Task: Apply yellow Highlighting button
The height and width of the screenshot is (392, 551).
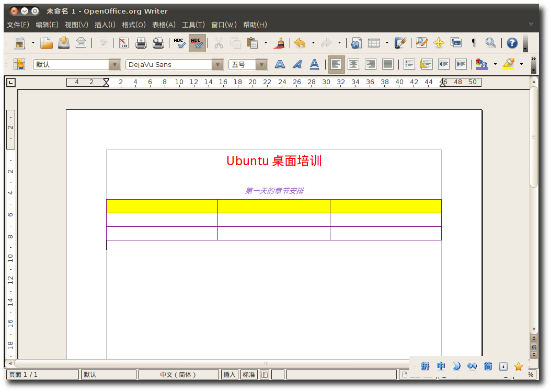Action: [x=508, y=64]
